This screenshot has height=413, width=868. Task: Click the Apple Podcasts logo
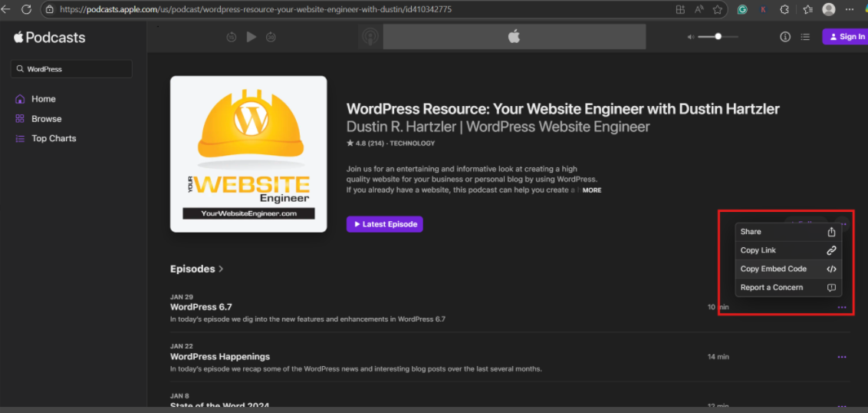pyautogui.click(x=49, y=37)
